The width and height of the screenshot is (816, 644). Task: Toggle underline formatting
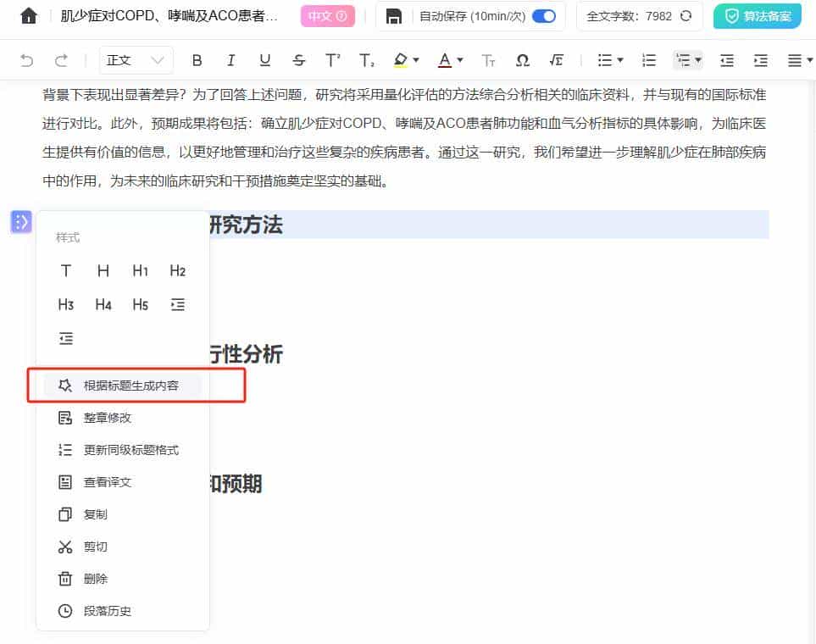coord(264,60)
